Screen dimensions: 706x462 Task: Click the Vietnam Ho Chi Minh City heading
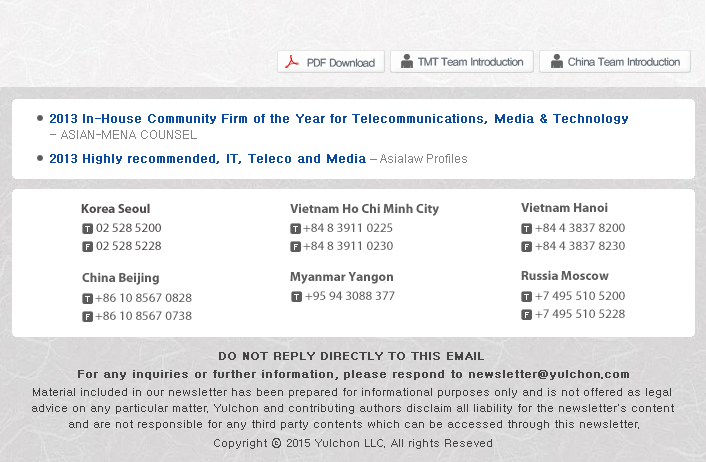(364, 209)
